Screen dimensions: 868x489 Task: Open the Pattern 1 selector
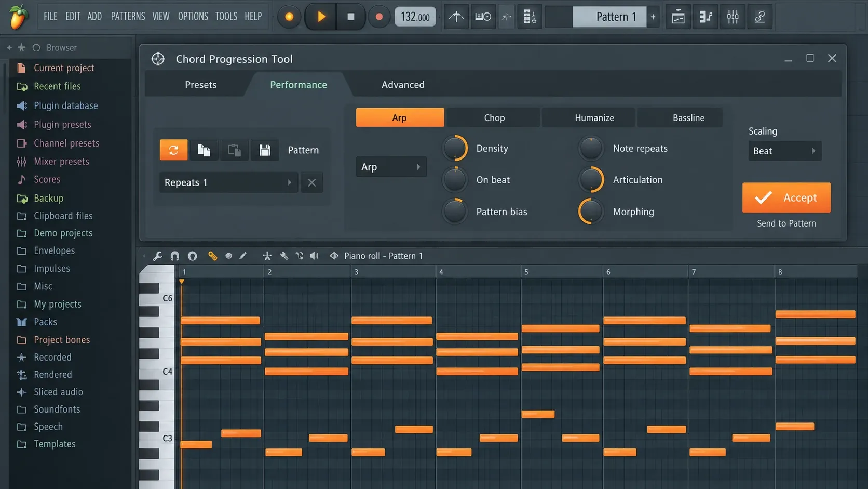click(x=609, y=17)
